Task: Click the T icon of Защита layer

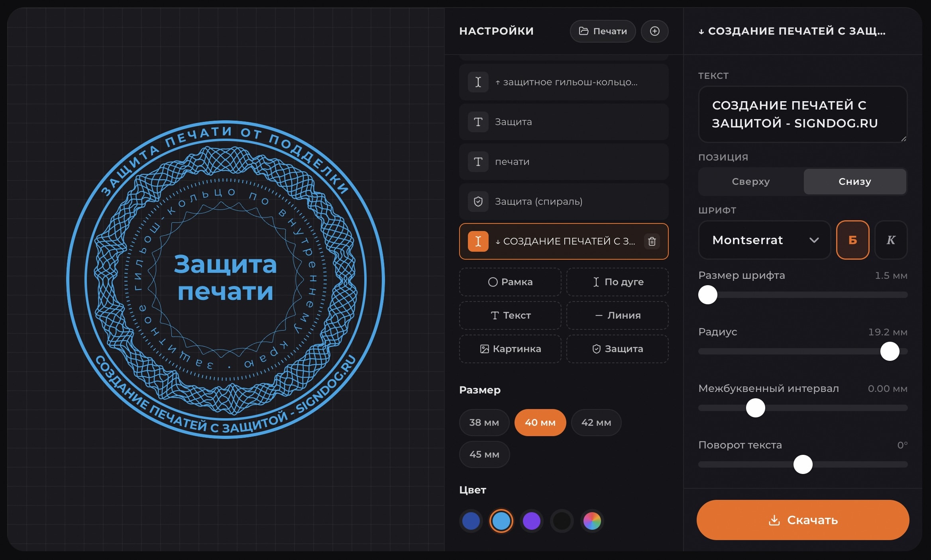Action: (478, 122)
